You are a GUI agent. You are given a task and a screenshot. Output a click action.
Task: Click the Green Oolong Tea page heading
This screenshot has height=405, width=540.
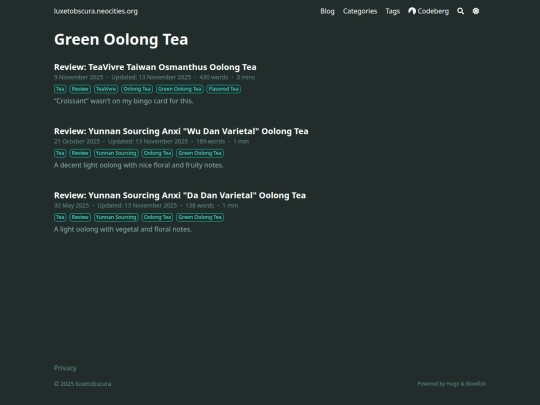pos(121,40)
